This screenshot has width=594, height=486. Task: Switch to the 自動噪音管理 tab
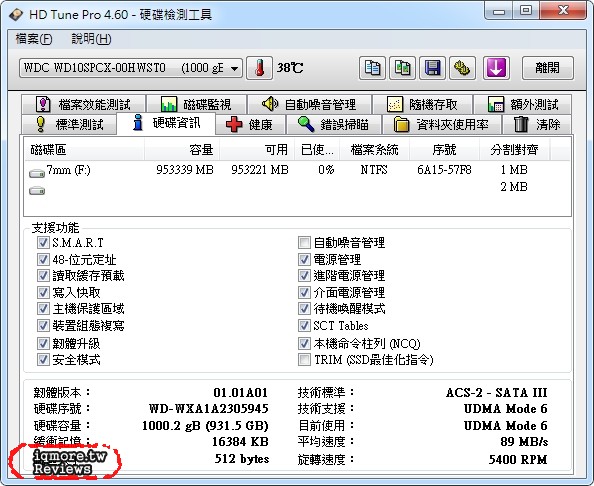(x=309, y=105)
